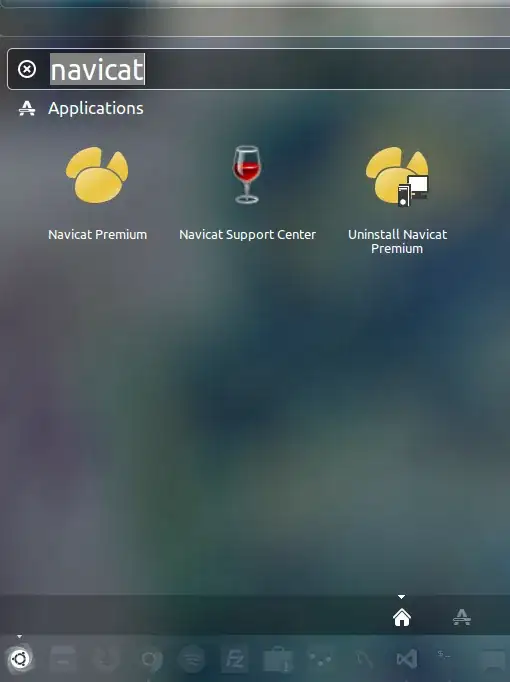
Task: Open Visual Studio Code from the launcher
Action: [x=407, y=659]
